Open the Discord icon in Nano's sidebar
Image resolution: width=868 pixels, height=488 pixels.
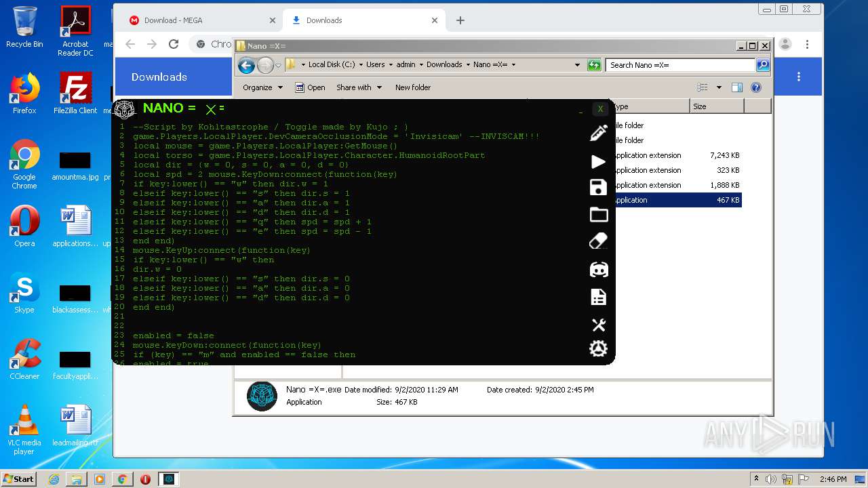tap(599, 269)
